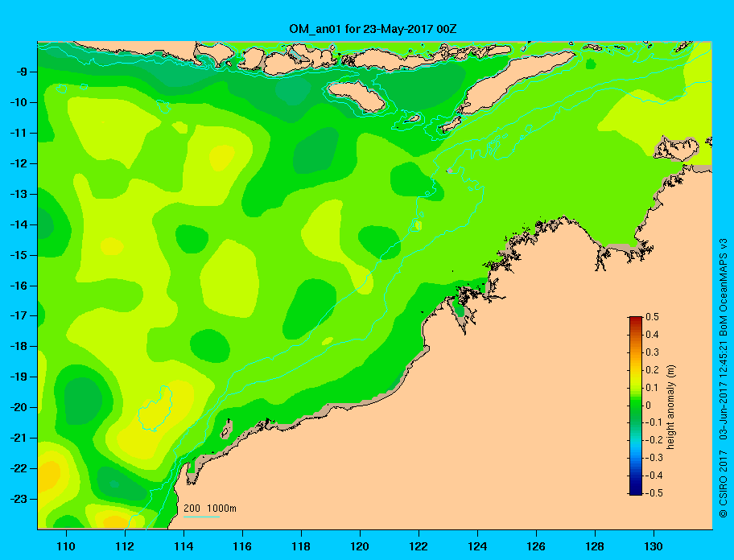
Task: Click latitude axis label -11
Action: coord(18,133)
